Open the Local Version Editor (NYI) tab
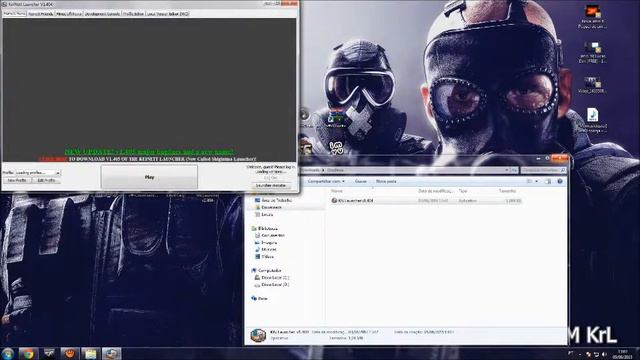 [167, 14]
